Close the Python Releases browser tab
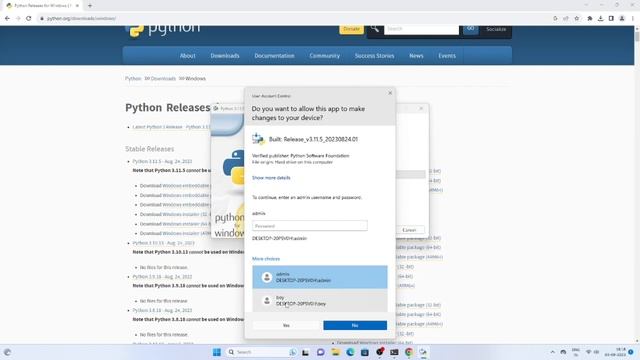 (77, 6)
